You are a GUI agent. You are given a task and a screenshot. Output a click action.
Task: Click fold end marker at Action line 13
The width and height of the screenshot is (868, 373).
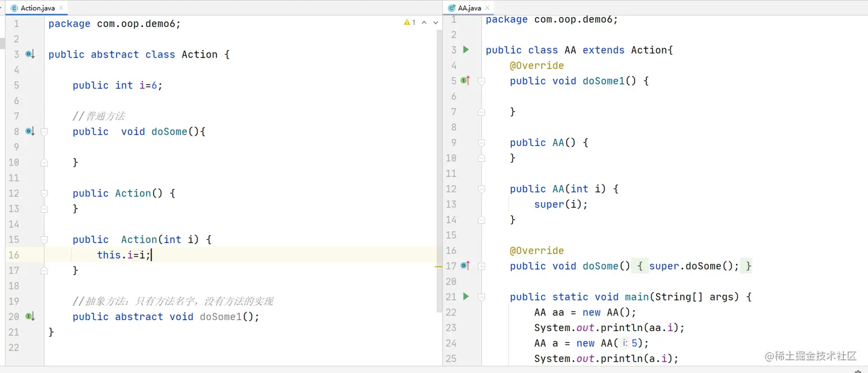[x=44, y=209]
